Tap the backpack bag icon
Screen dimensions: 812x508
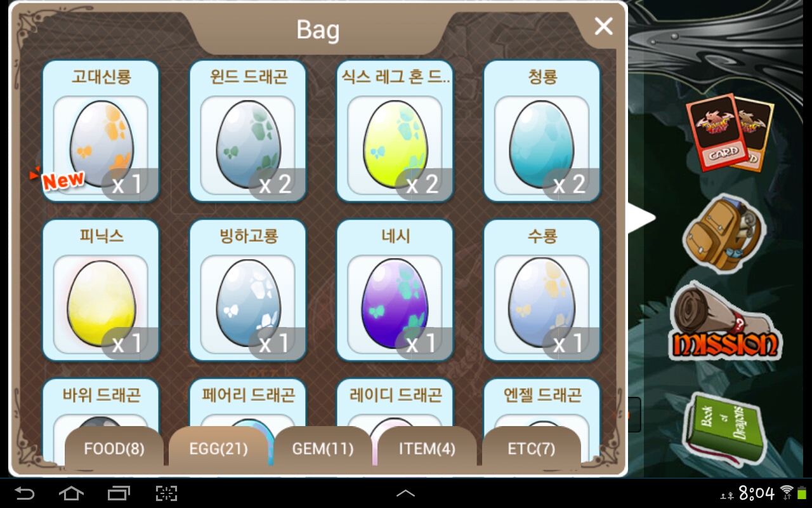(x=724, y=233)
